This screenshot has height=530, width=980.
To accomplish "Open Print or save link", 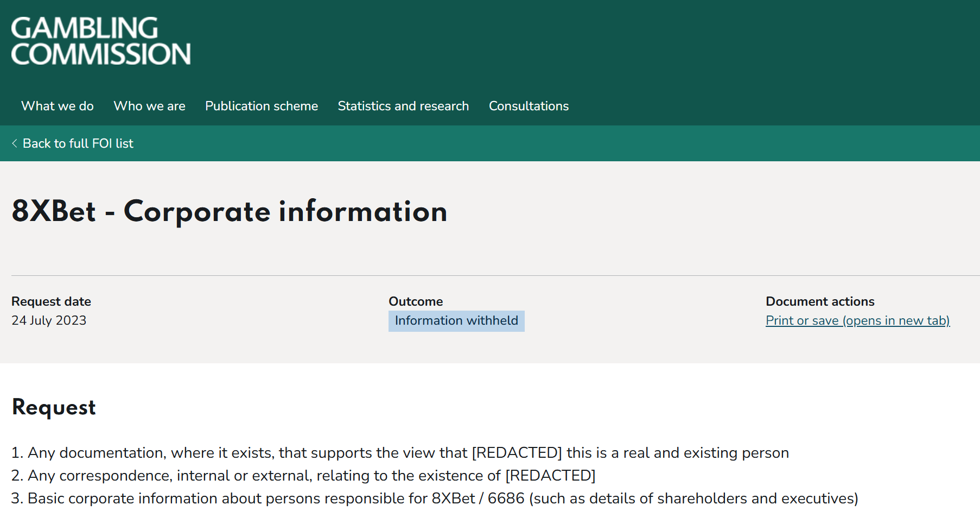I will tap(857, 320).
